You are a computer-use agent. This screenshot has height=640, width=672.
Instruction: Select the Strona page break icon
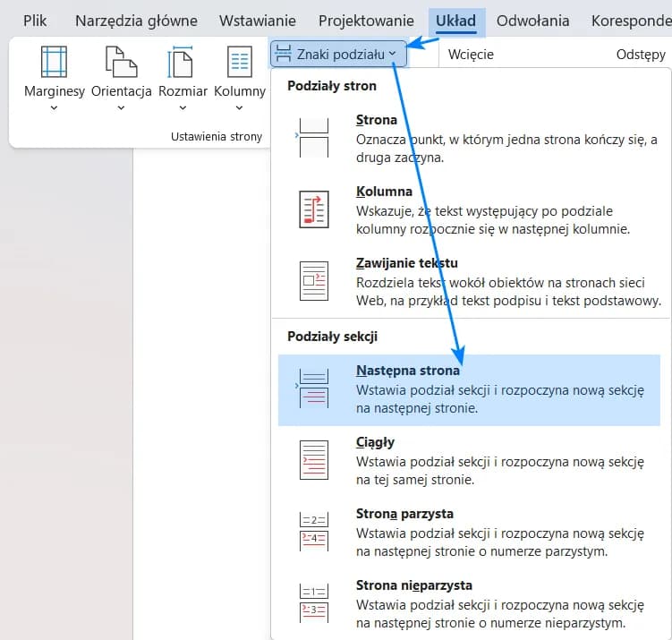point(313,136)
